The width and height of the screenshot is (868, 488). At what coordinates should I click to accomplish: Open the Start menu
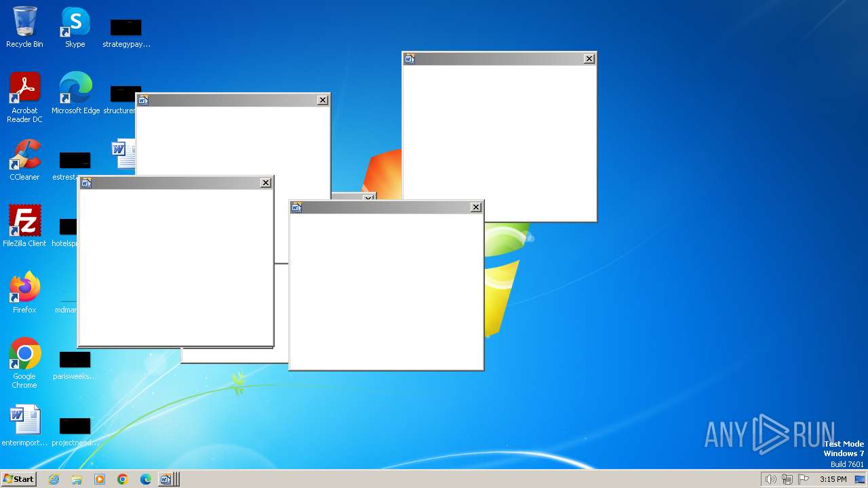18,479
